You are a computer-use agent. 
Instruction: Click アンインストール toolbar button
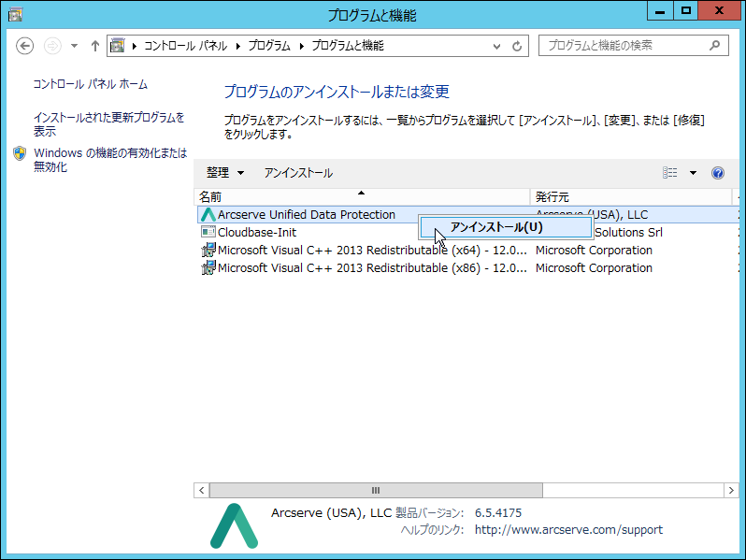tap(298, 173)
